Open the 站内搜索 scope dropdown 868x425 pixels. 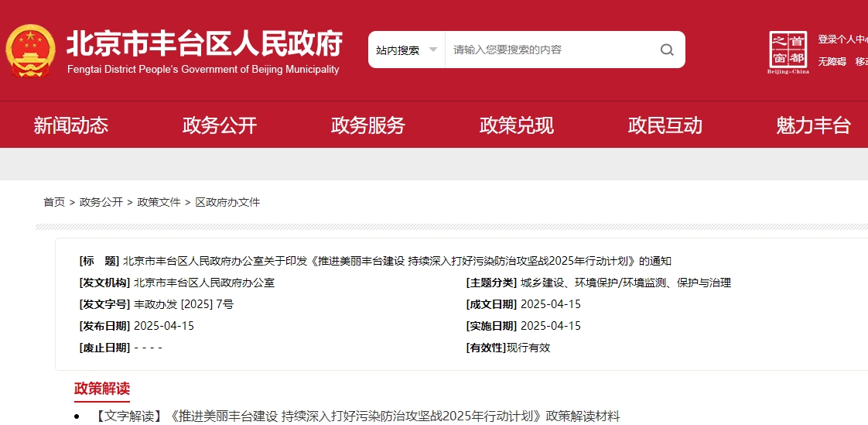(x=407, y=50)
